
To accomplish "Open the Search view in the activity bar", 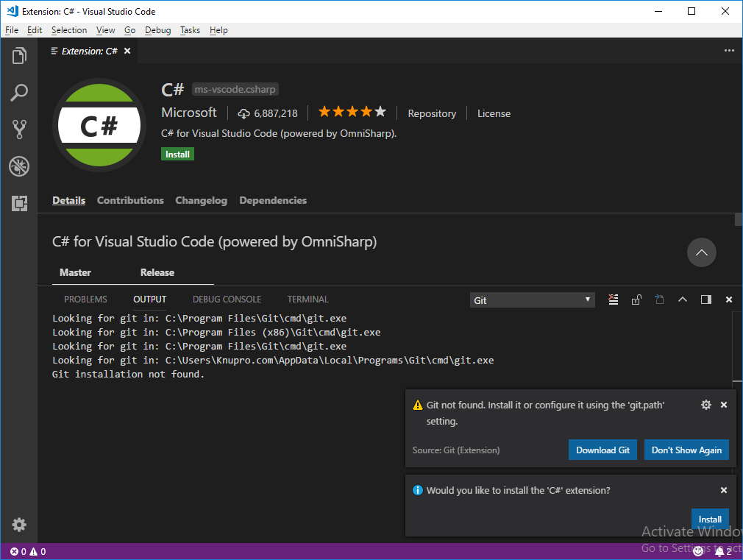I will click(x=19, y=93).
